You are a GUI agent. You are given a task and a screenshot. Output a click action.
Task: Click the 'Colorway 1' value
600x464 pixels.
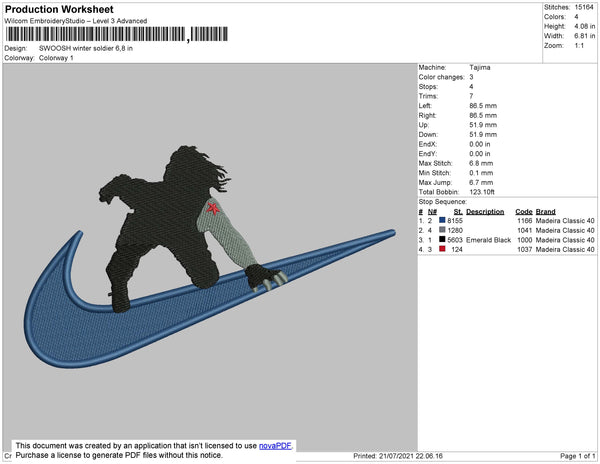tap(56, 58)
